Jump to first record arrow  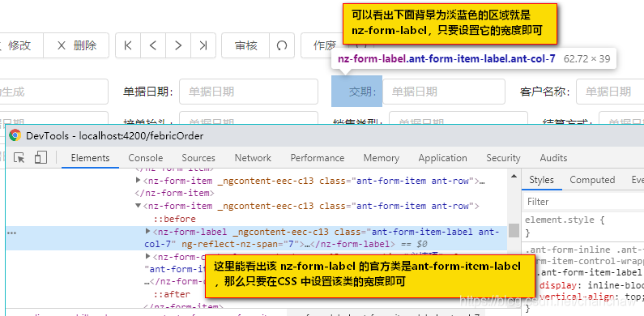click(128, 45)
